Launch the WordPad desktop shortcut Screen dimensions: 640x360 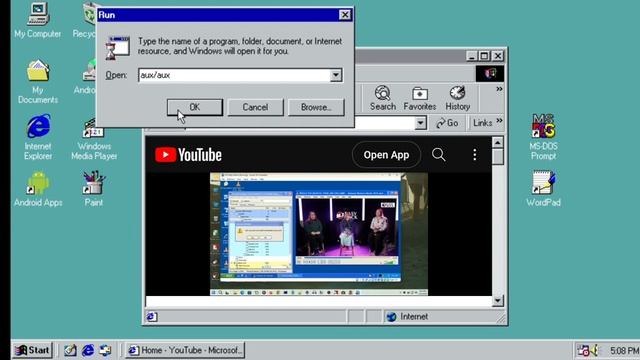543,189
